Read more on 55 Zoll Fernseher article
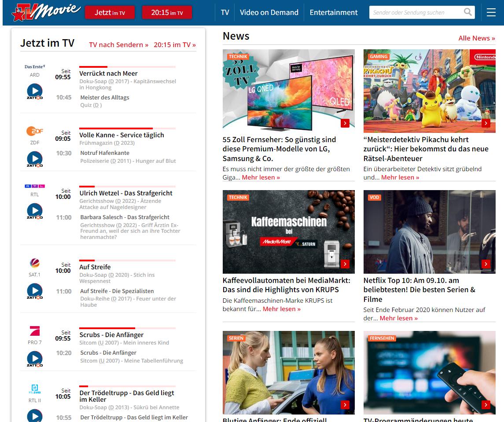 pyautogui.click(x=261, y=177)
